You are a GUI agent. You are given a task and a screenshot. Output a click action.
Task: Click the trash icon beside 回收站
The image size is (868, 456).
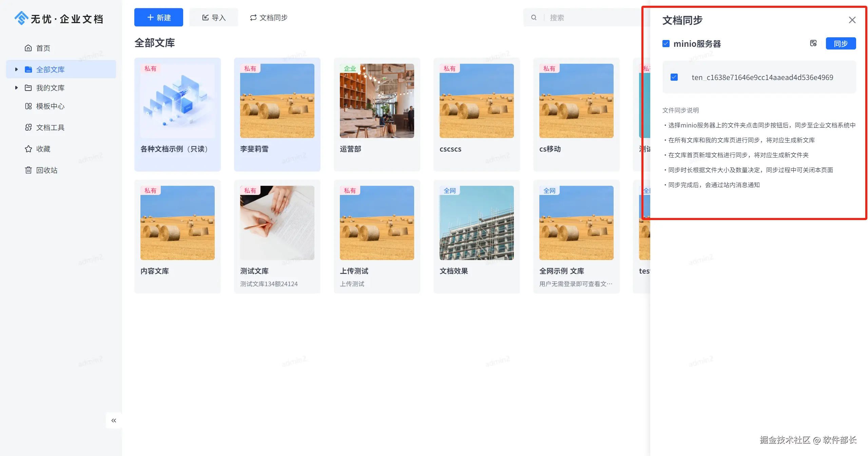tap(28, 170)
